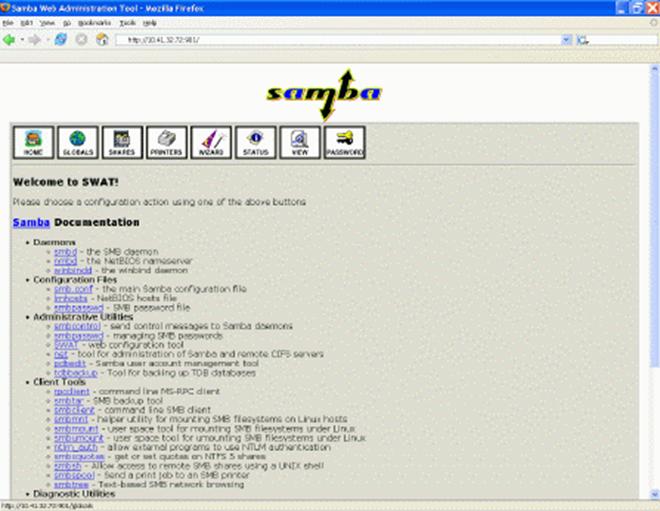Open the Help menu
This screenshot has height=511, width=660.
[x=149, y=23]
